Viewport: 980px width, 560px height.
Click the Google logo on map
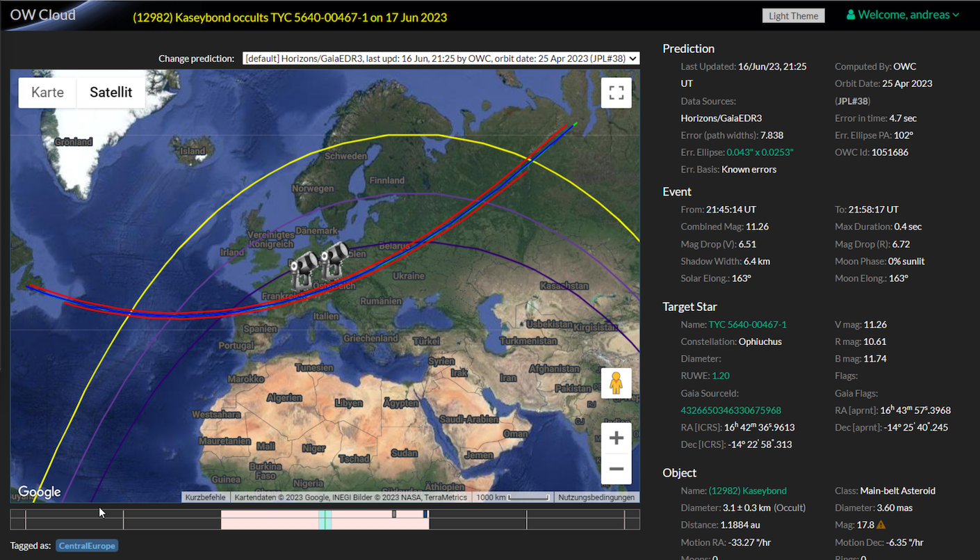coord(40,492)
